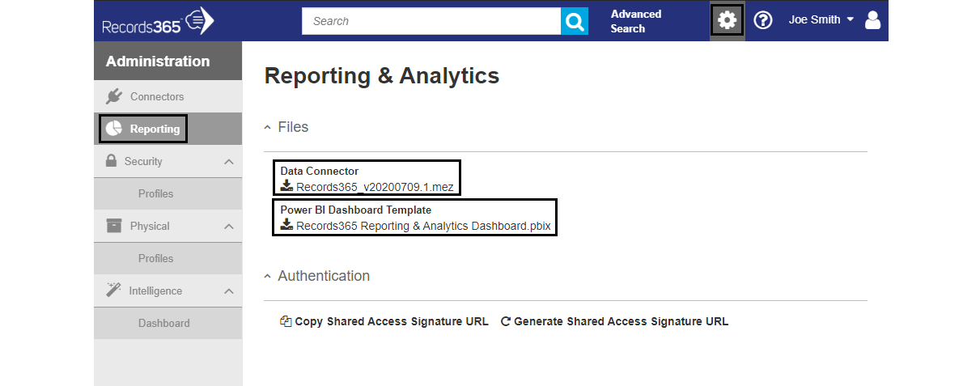
Task: Click the Records365 logo
Action: coord(158,22)
